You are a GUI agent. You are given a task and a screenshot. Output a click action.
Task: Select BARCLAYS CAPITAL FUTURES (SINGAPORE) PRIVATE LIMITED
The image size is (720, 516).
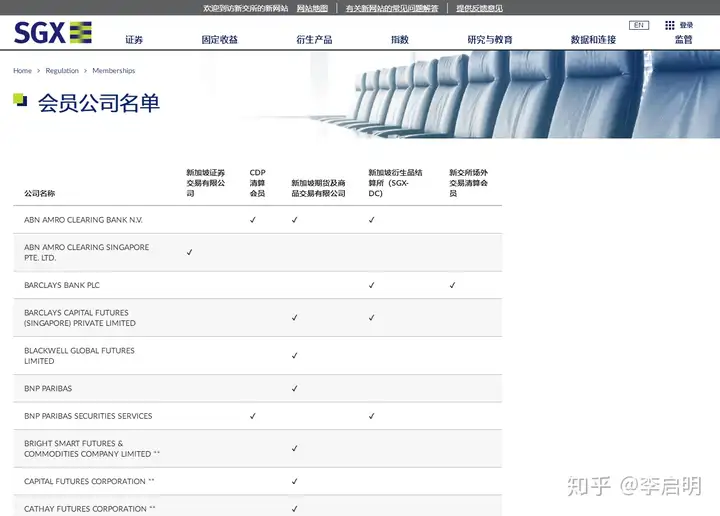click(80, 318)
